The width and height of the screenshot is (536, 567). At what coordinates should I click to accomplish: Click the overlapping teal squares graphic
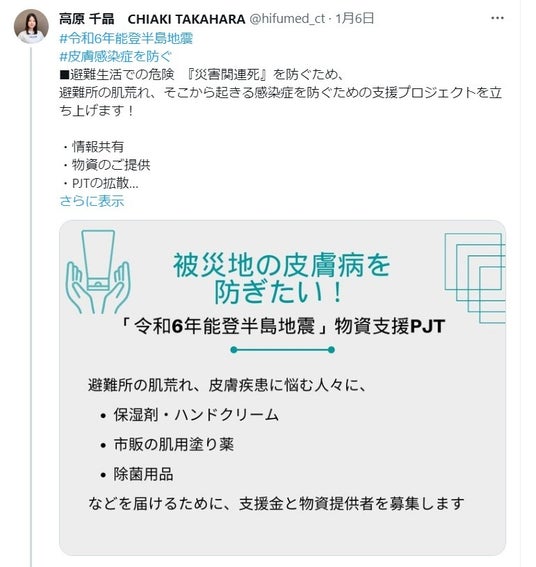475,278
